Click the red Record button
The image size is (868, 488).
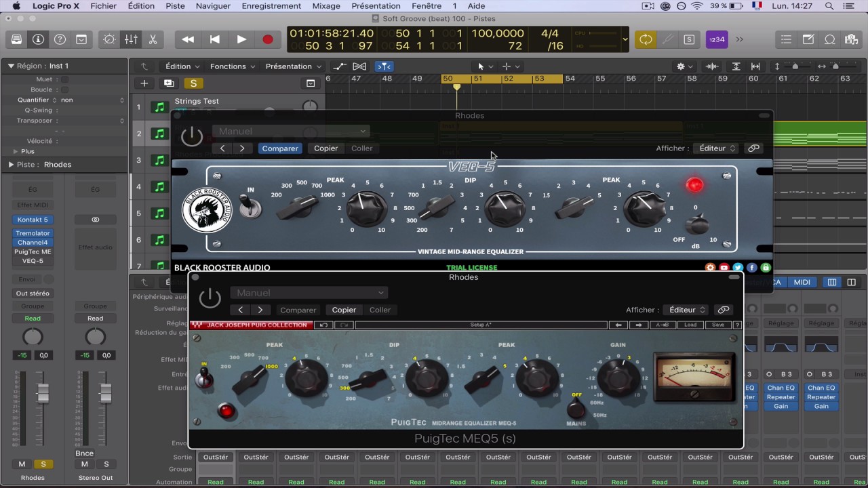tap(268, 39)
